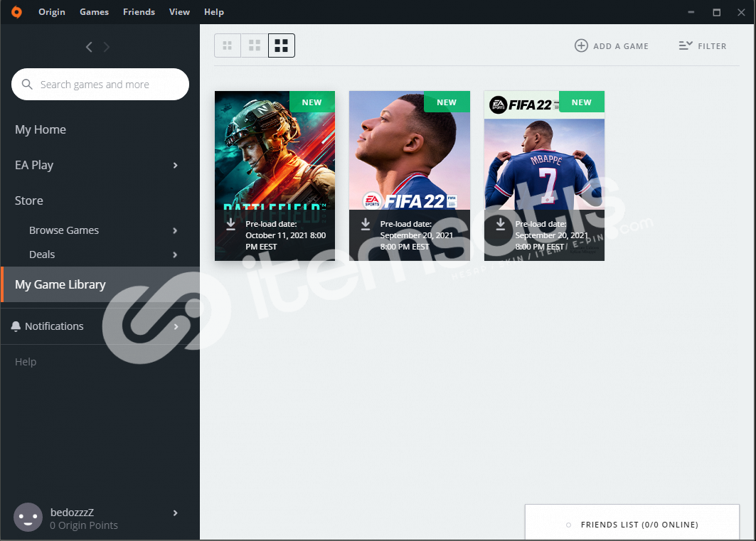Viewport: 756px width, 541px height.
Task: Open the EA Play section
Action: (x=34, y=165)
